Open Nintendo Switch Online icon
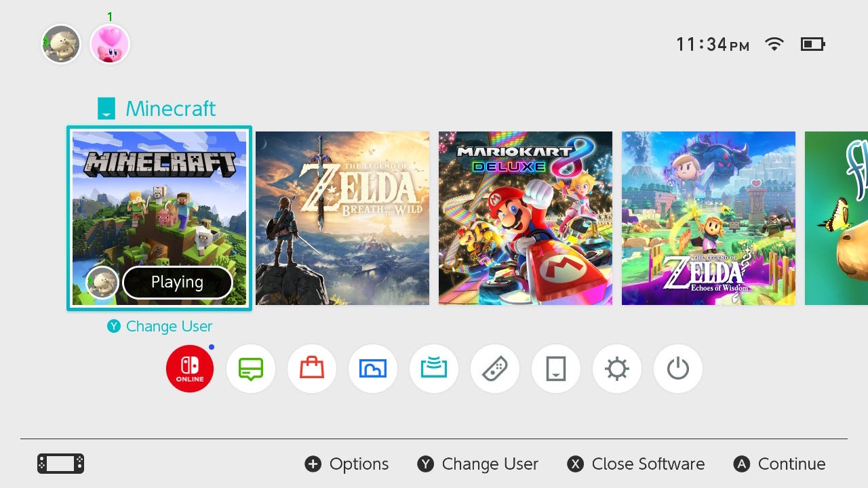 click(190, 369)
